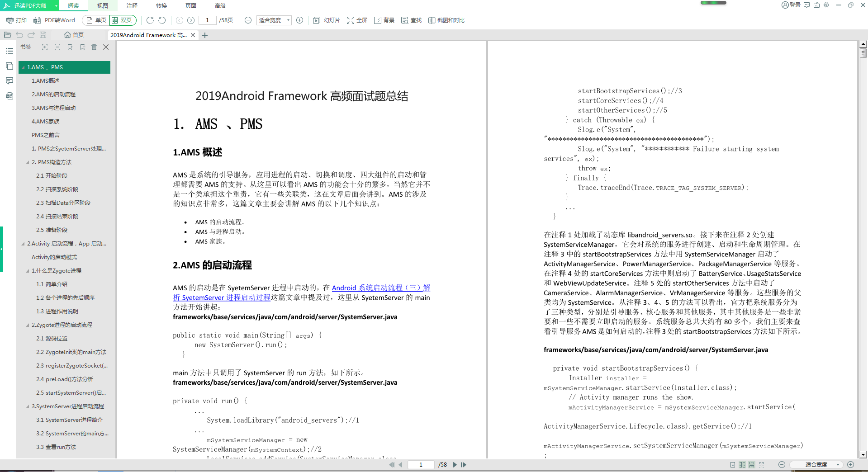
Task: Open the feedback message icon in title bar
Action: (806, 5)
